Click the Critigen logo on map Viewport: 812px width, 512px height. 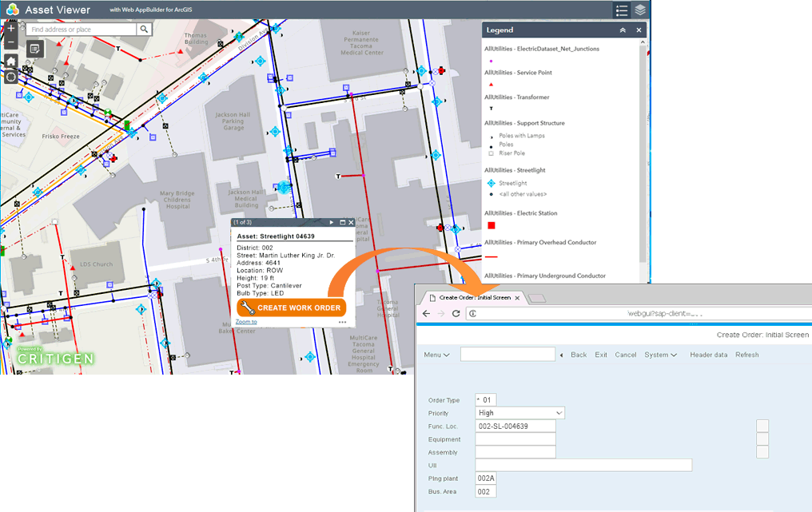click(x=56, y=356)
